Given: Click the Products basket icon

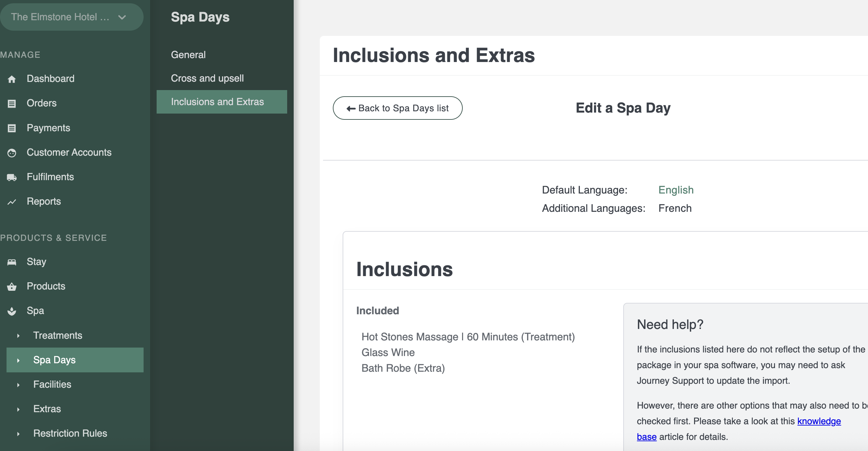Looking at the screenshot, I should 12,287.
